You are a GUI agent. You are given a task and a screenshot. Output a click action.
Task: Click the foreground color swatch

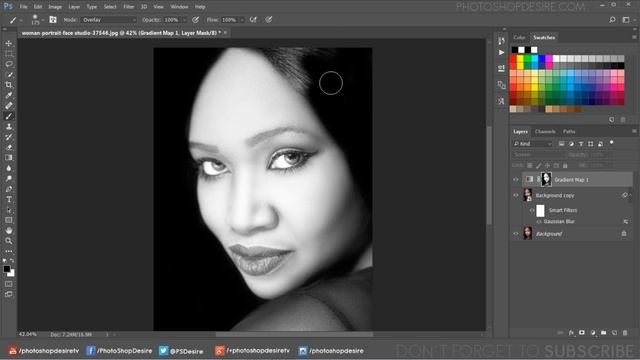pos(7,269)
